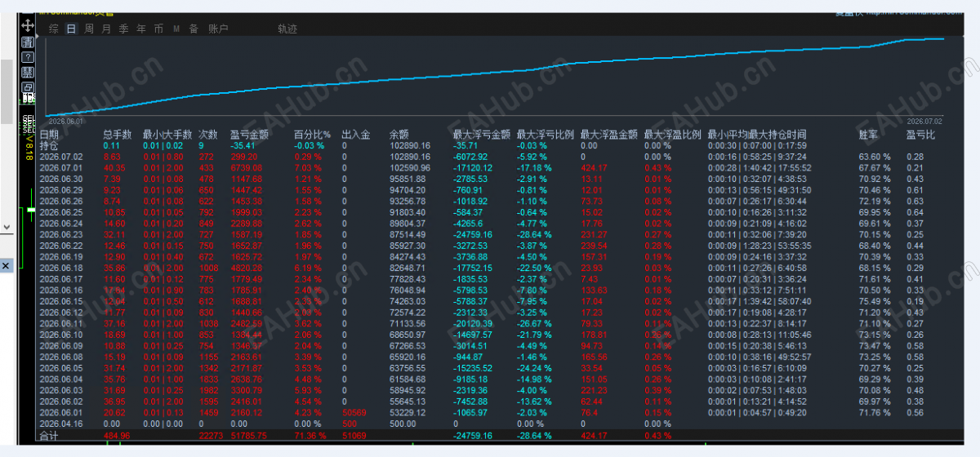Click the 次数 column header

click(x=208, y=135)
